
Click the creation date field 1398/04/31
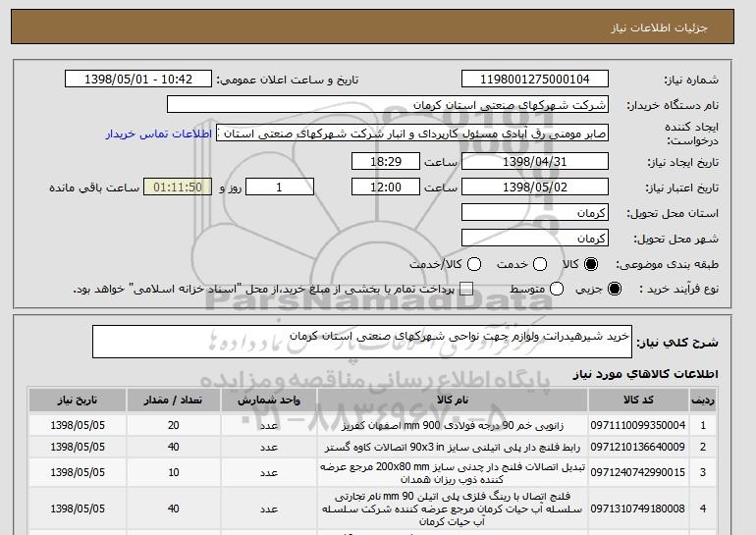tap(535, 161)
